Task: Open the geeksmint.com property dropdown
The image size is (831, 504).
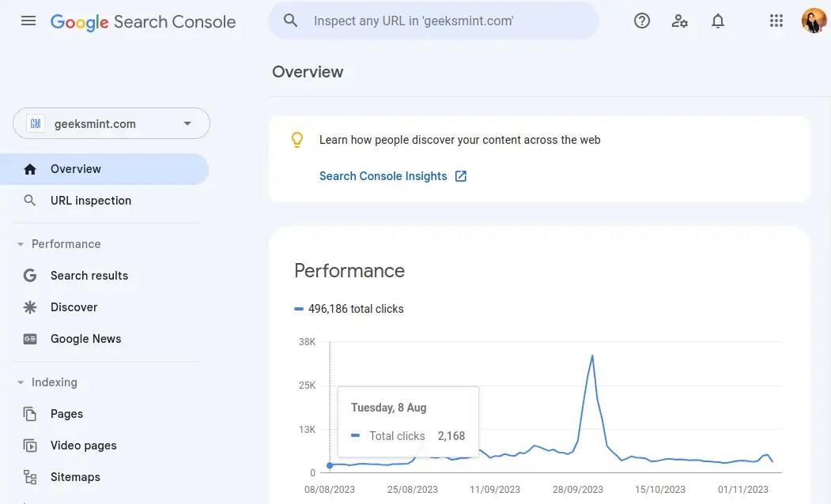Action: coord(111,123)
